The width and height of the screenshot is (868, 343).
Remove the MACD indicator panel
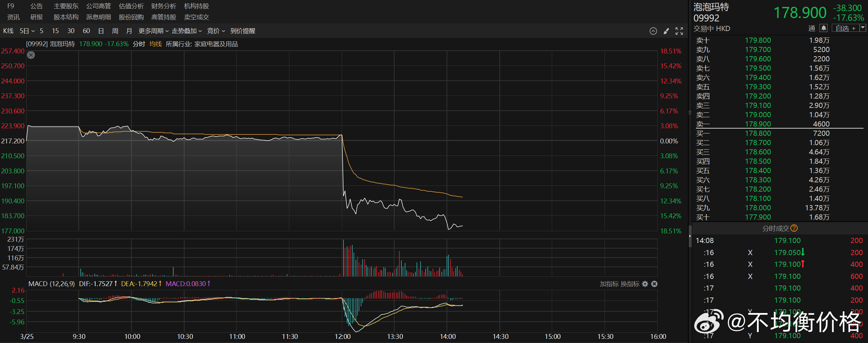[x=654, y=284]
